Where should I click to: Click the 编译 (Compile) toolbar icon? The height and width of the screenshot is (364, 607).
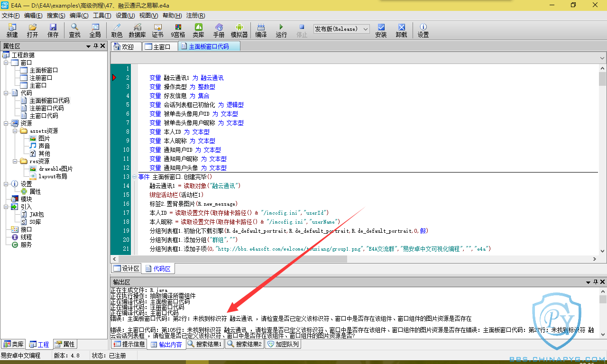[x=261, y=30]
